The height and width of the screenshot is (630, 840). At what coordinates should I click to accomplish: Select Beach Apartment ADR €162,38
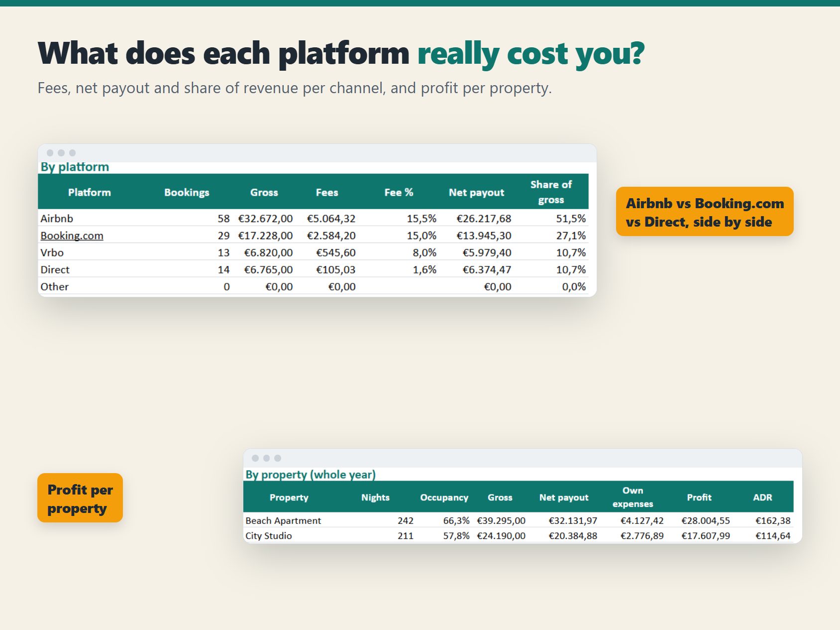tap(773, 520)
